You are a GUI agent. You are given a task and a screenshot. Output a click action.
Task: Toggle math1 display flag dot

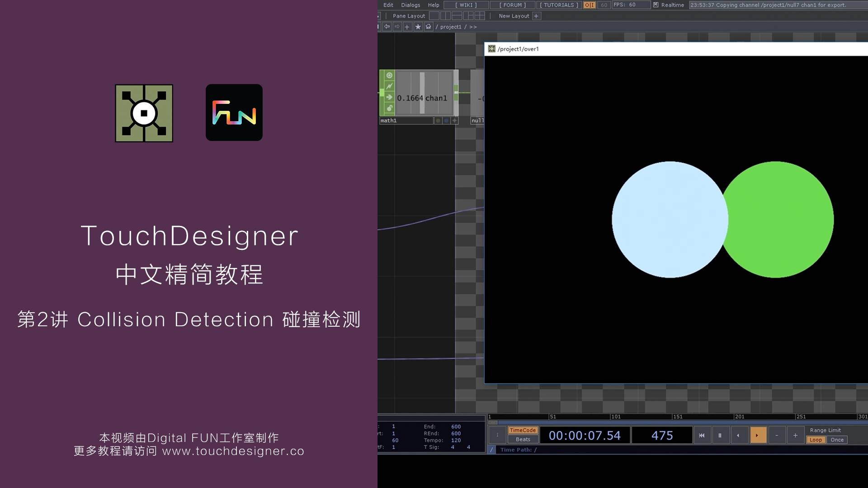438,121
